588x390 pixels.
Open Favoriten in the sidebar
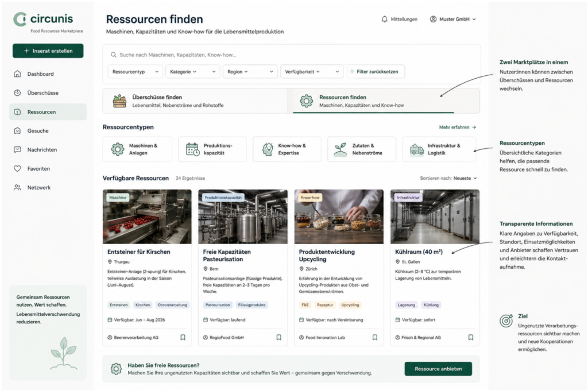(x=48, y=169)
